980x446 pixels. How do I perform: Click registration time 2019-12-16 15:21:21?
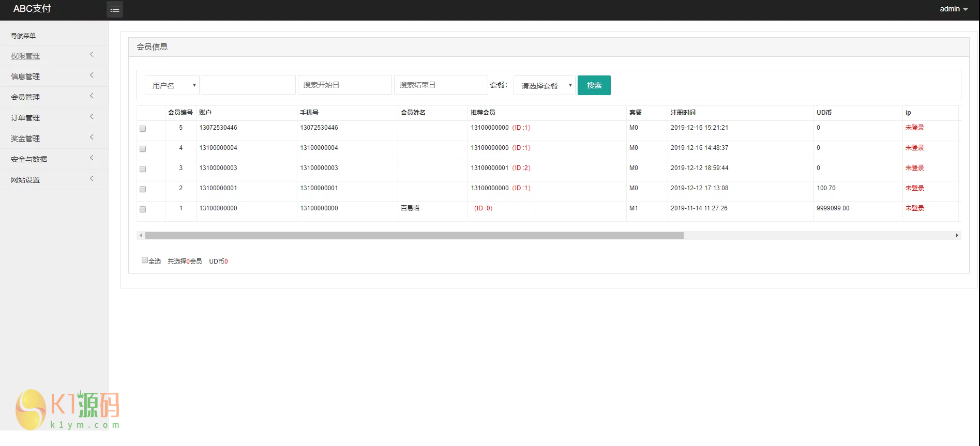[x=699, y=128]
